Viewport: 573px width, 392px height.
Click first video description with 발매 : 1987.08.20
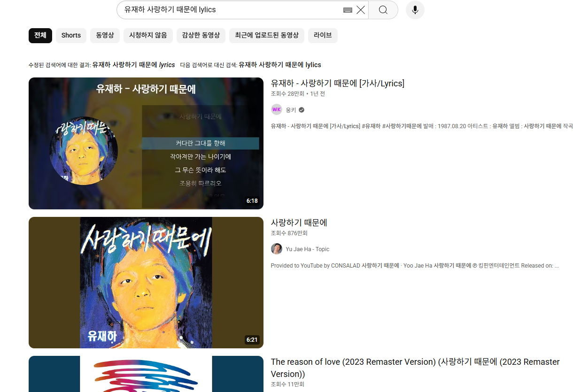click(x=422, y=126)
